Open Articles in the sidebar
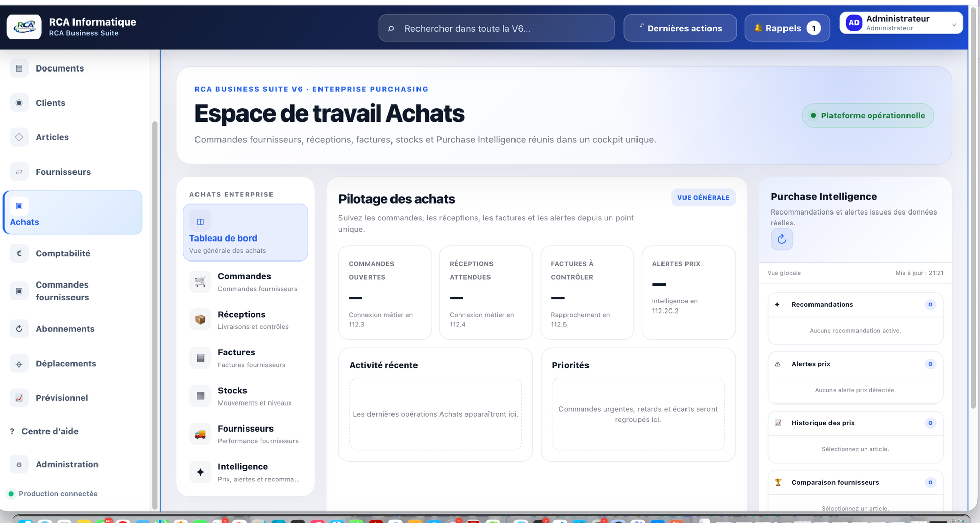Image resolution: width=980 pixels, height=523 pixels. [72, 137]
